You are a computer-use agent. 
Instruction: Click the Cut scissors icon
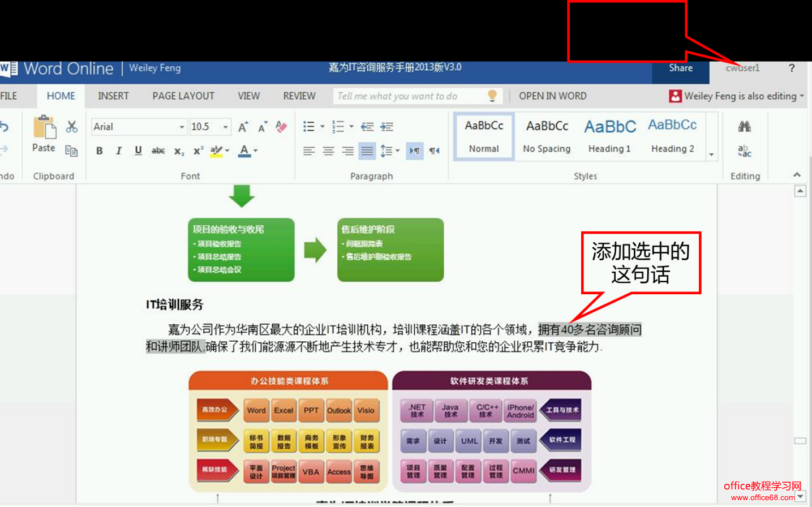[x=71, y=127]
